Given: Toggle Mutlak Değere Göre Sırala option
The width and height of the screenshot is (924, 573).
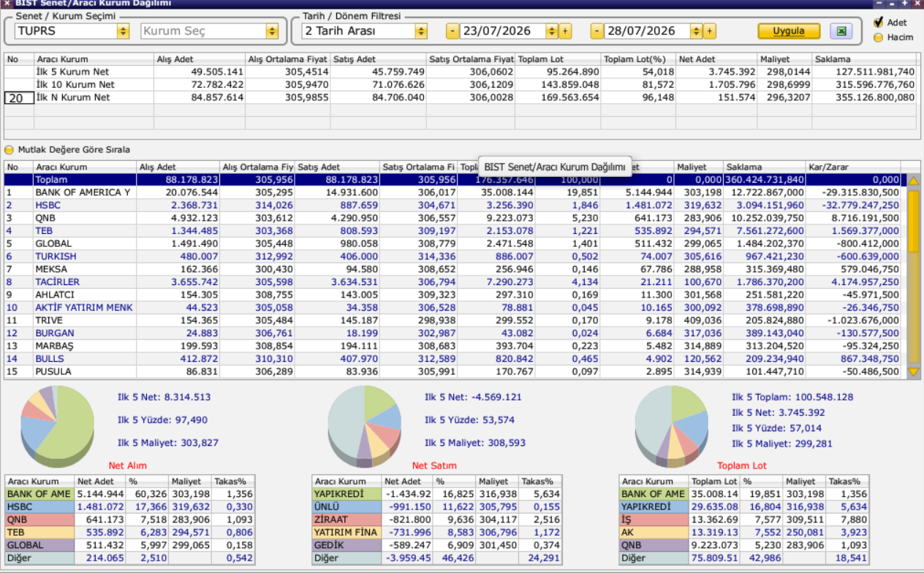Looking at the screenshot, I should click(x=10, y=150).
